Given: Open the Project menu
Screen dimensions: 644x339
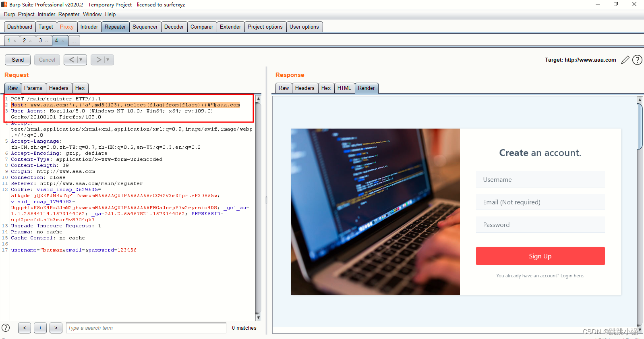Looking at the screenshot, I should point(26,14).
